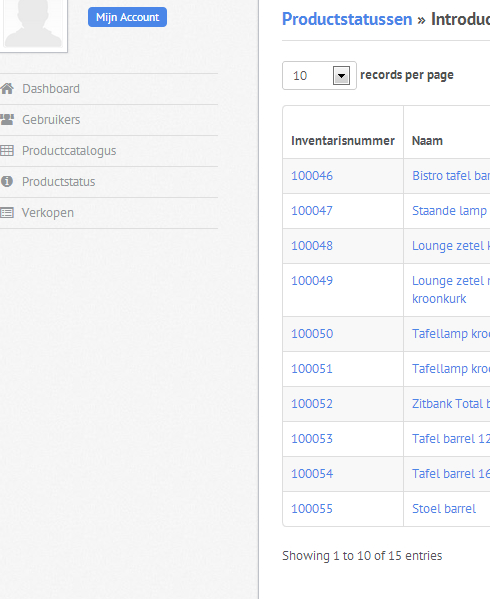The height and width of the screenshot is (599, 490).
Task: Open the Staande lamp product link
Action: (x=449, y=211)
